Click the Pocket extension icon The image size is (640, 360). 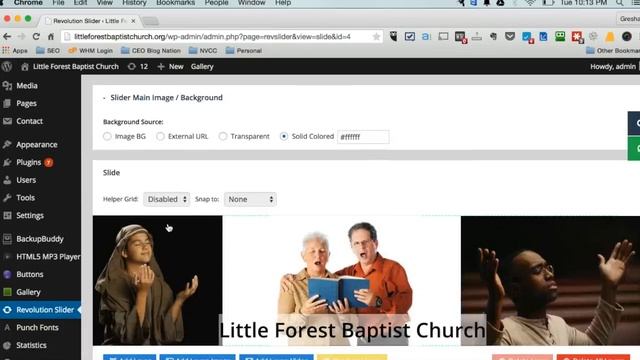(x=510, y=37)
